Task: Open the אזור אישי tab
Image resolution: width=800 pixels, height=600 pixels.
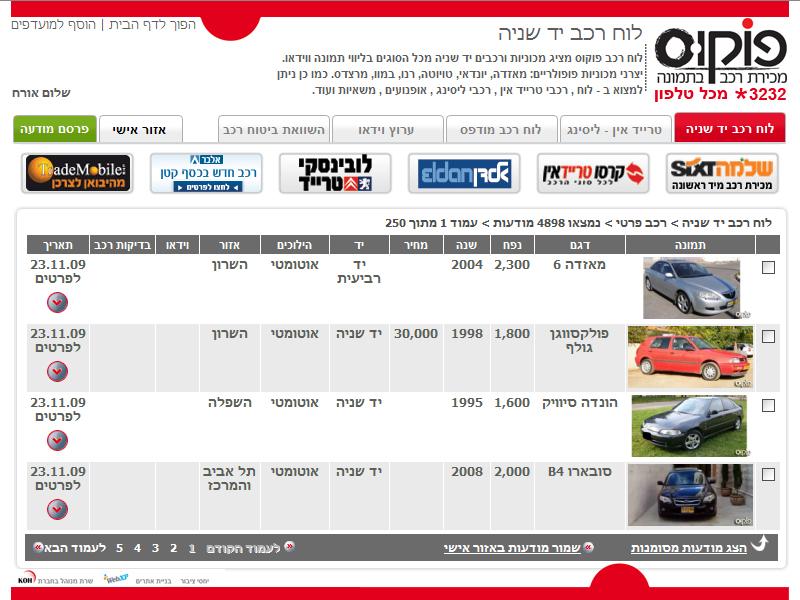Action: coord(140,130)
